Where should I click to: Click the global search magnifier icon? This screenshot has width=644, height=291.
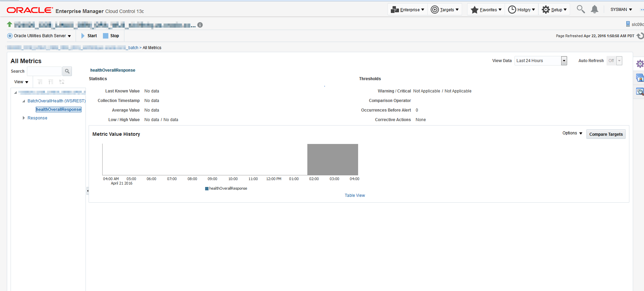pos(581,9)
